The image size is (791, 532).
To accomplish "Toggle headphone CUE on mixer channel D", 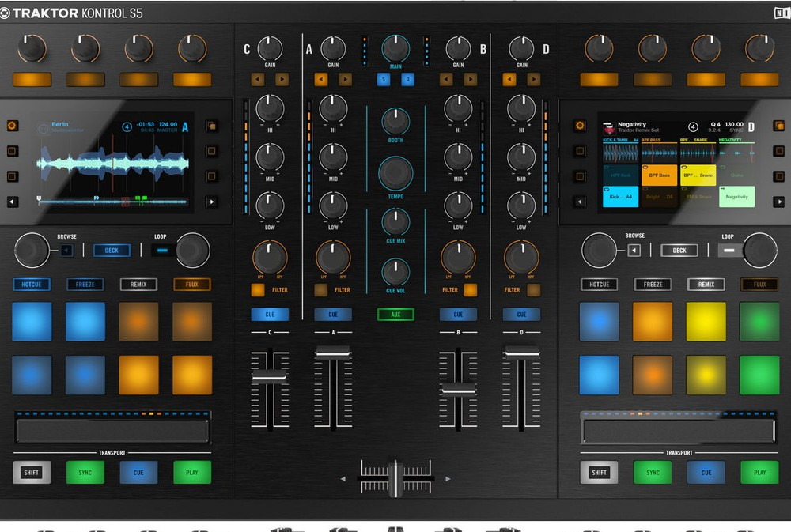I will tap(521, 314).
